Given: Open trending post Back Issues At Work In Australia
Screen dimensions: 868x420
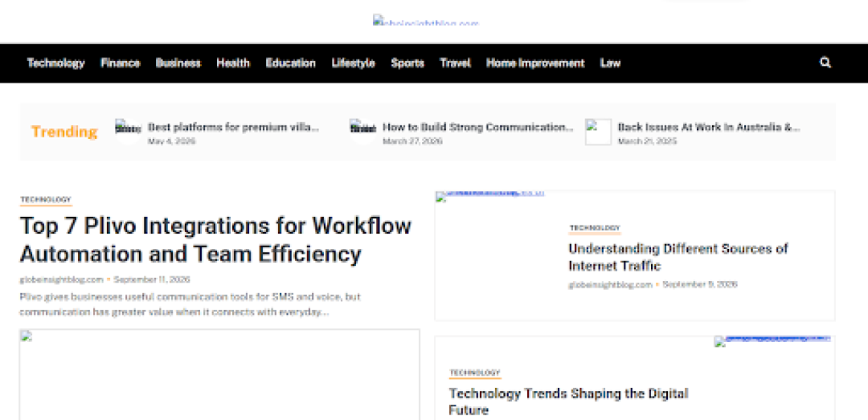Looking at the screenshot, I should point(709,127).
